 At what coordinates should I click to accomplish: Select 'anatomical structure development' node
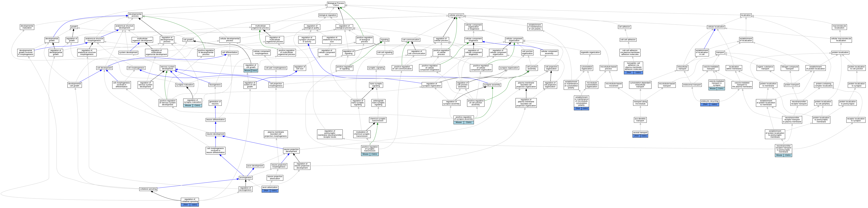(124, 27)
